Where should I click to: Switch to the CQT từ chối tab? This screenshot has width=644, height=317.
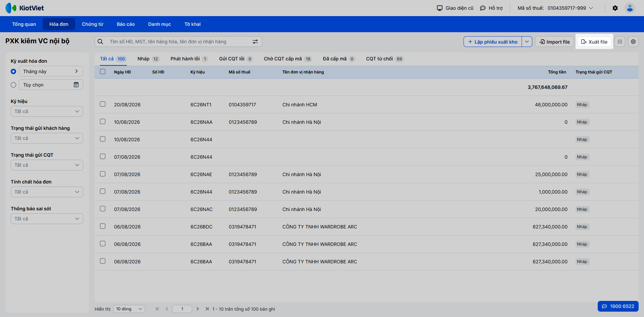(x=385, y=59)
